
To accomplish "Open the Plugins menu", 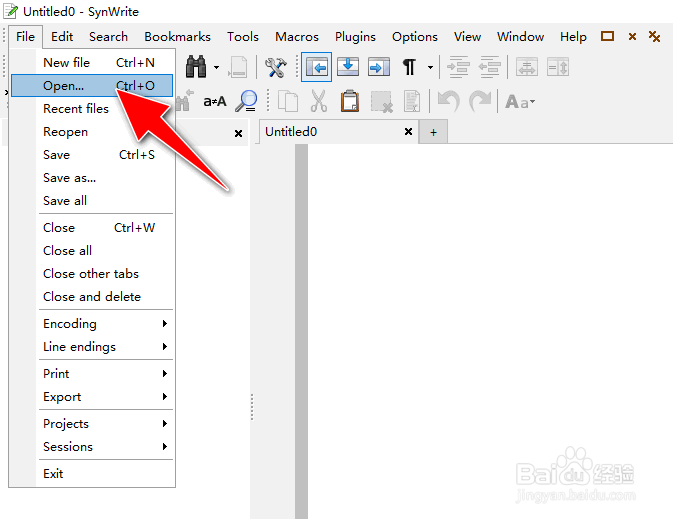I will tap(355, 37).
